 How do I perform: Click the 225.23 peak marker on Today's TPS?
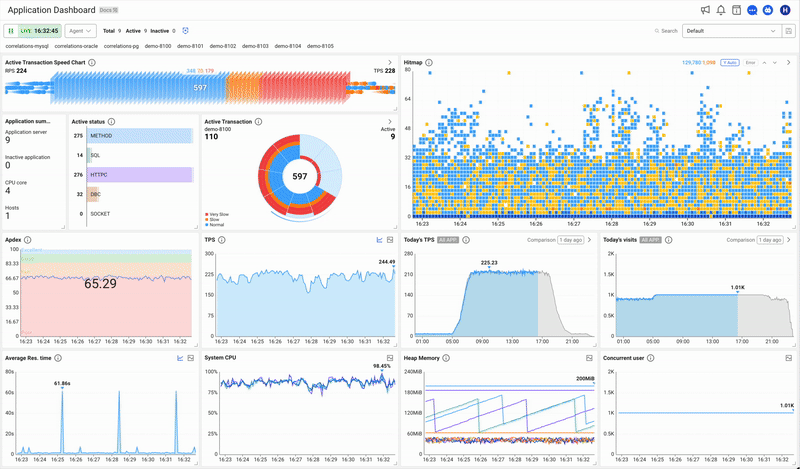489,268
